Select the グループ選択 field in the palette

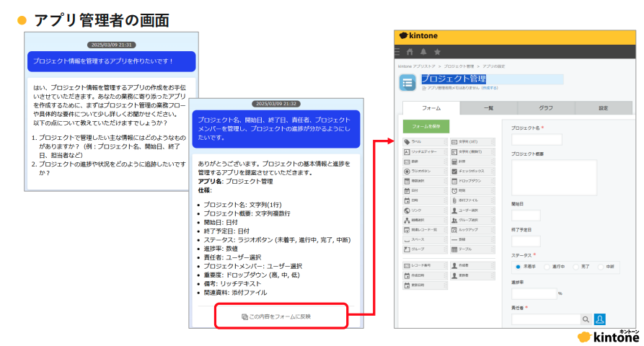473,220
